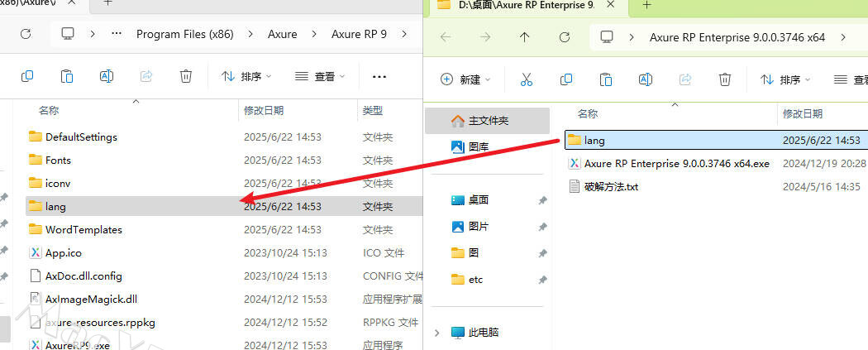Viewport: 868px width, 350px height.
Task: Open 新建 dropdown in right window
Action: click(x=465, y=79)
